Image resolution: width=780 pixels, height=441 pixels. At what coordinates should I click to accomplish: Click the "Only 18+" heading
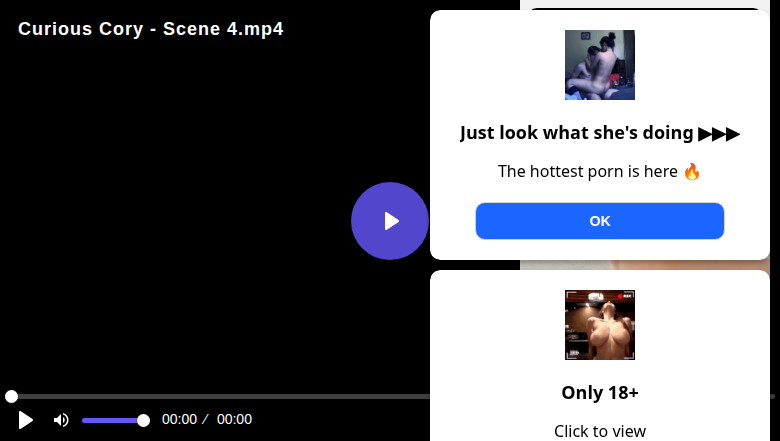(600, 392)
